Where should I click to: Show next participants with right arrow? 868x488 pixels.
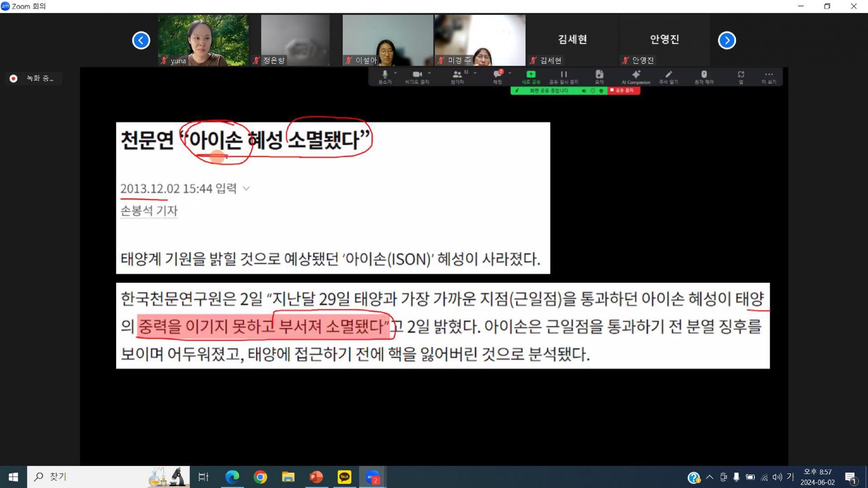click(726, 40)
